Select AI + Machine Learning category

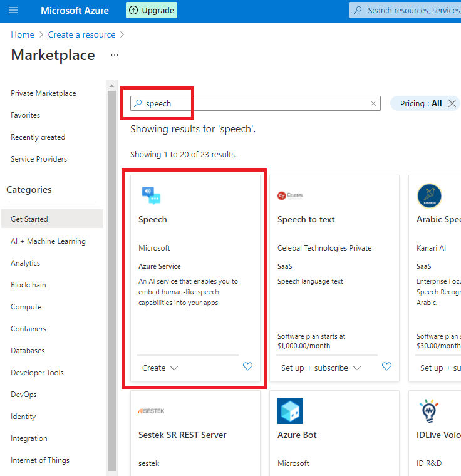pos(48,241)
